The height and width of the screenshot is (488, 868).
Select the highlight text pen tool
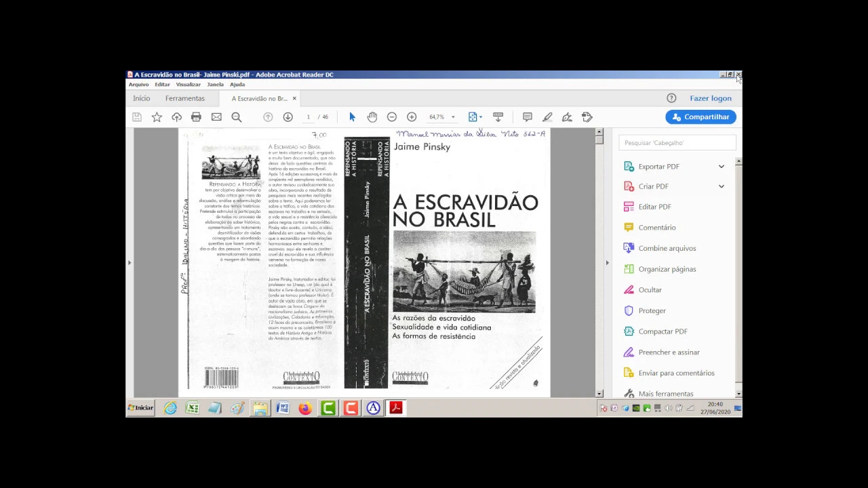[x=547, y=117]
